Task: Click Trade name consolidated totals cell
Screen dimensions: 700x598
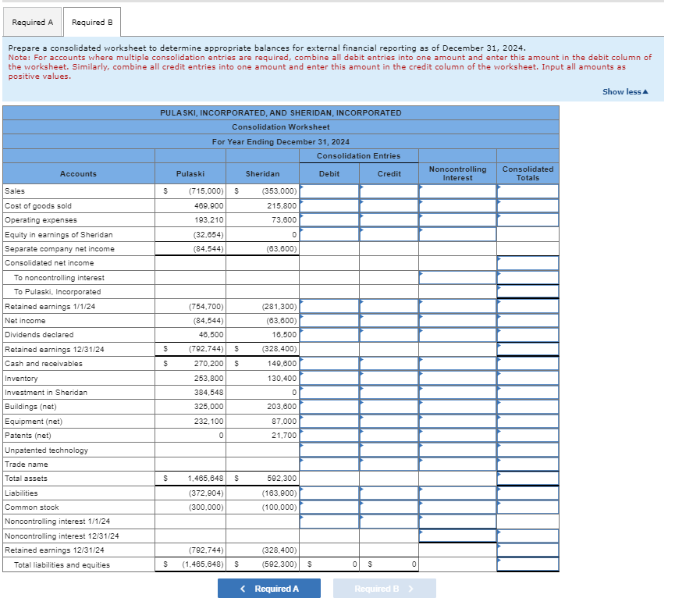Action: [x=528, y=464]
